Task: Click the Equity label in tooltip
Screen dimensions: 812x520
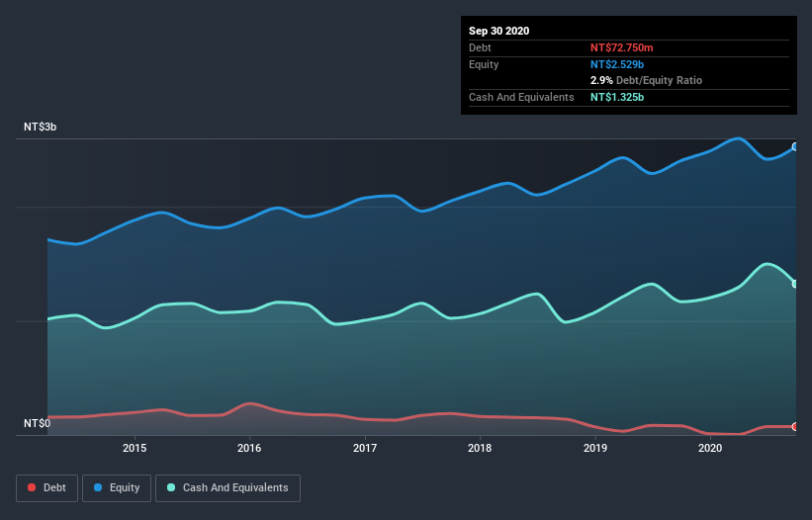Action: [484, 64]
